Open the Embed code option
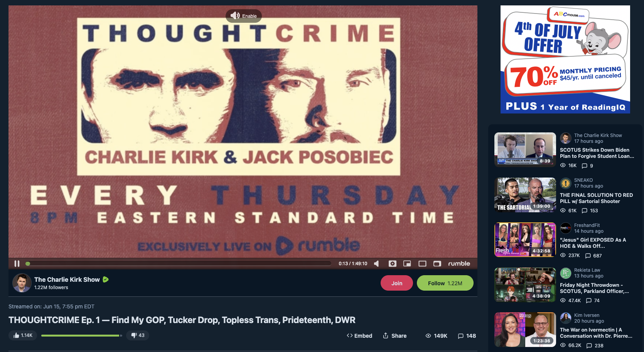This screenshot has height=352, width=644. (x=359, y=336)
